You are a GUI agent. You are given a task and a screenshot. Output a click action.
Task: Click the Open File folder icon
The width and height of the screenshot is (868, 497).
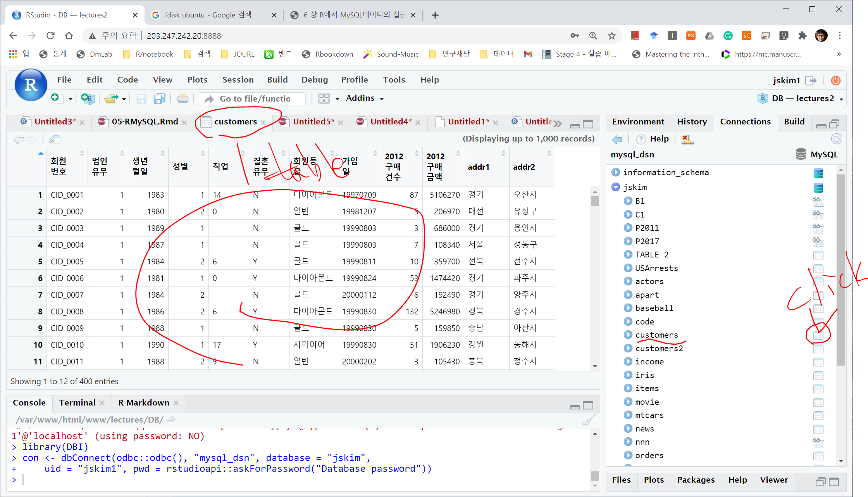pyautogui.click(x=111, y=98)
